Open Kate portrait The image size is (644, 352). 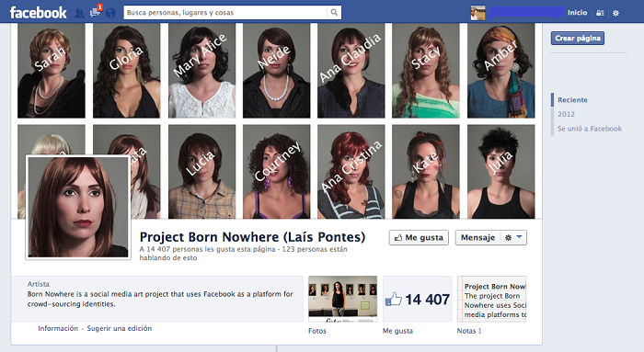tap(426, 172)
